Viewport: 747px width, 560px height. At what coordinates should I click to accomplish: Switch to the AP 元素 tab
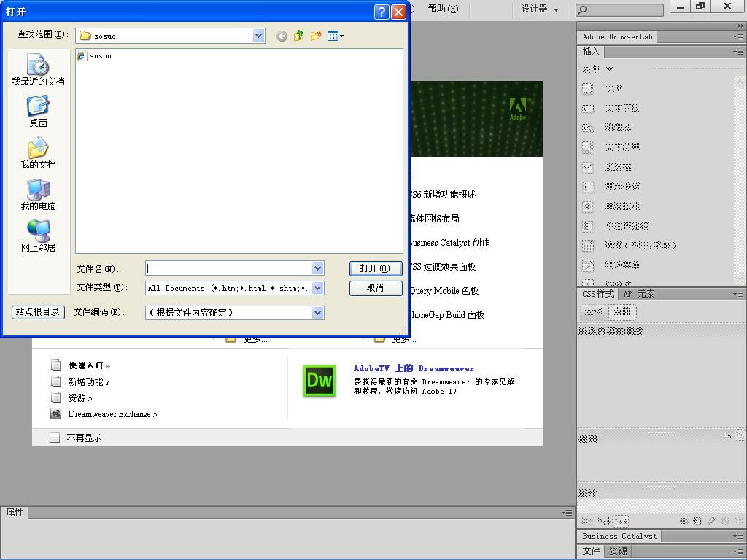638,295
